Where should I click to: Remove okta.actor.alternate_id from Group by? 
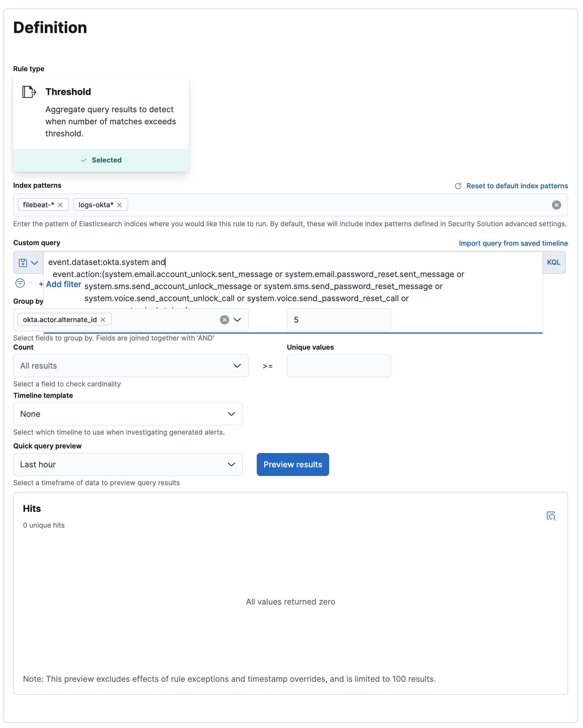click(x=103, y=320)
